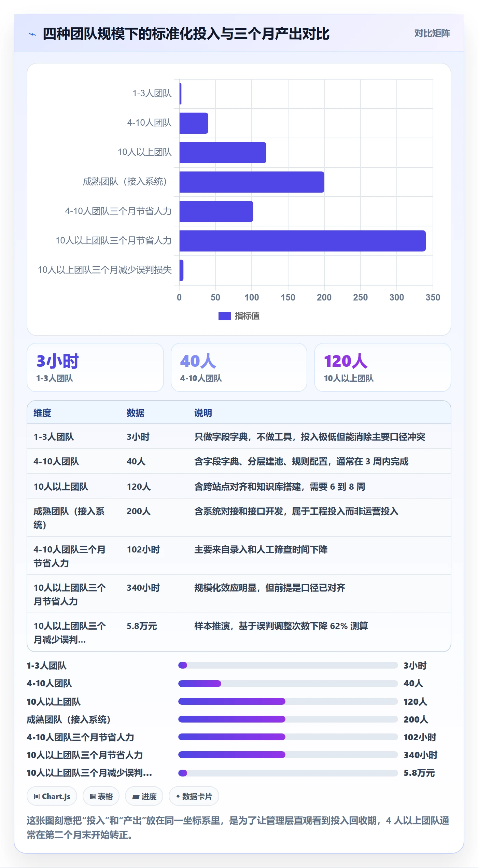Click the chart title 四种团队规模下的标准化投入与三个月产出对比
This screenshot has width=478, height=868.
186,34
